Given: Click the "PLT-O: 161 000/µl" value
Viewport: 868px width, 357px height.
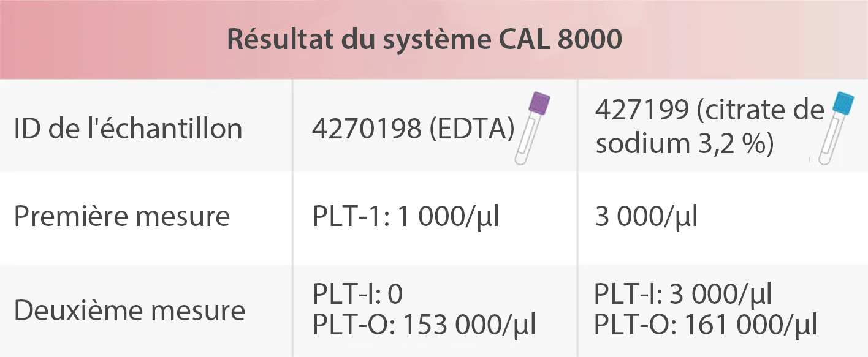Looking at the screenshot, I should pos(705,325).
